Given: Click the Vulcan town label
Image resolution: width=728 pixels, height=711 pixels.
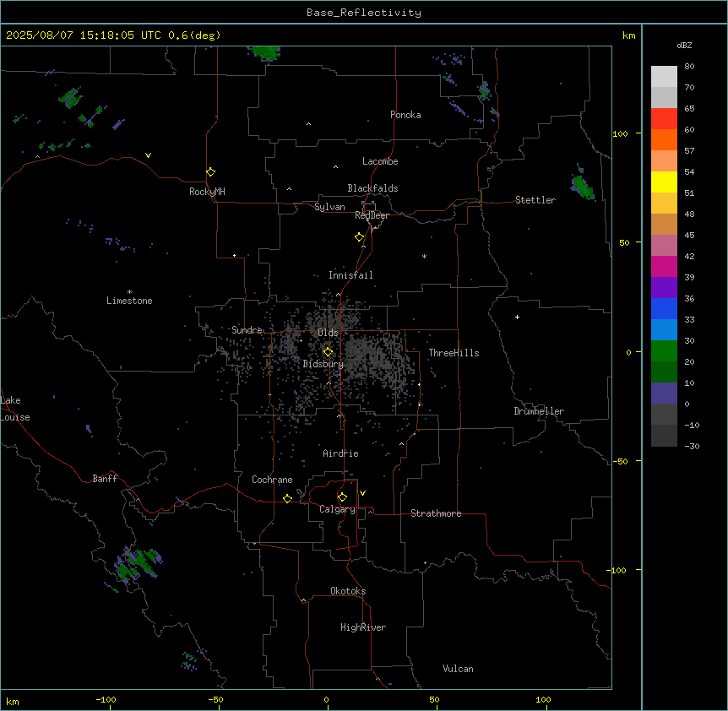Looking at the screenshot, I should coord(458,669).
